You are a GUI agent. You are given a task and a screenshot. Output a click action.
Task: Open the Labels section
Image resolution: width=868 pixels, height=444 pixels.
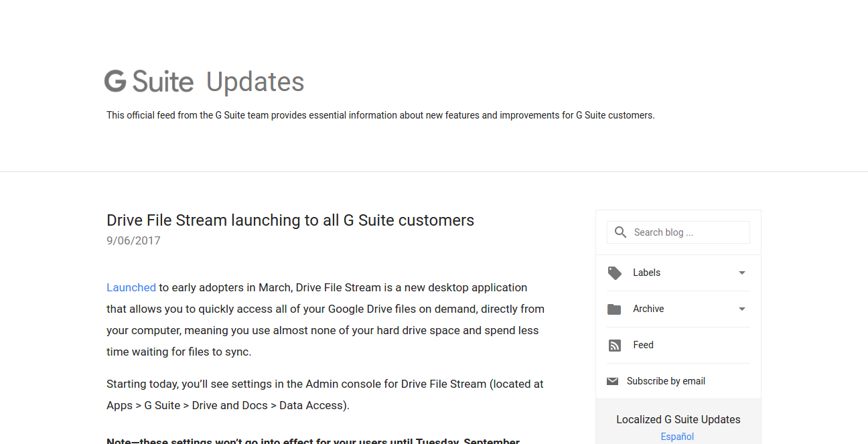coord(678,273)
